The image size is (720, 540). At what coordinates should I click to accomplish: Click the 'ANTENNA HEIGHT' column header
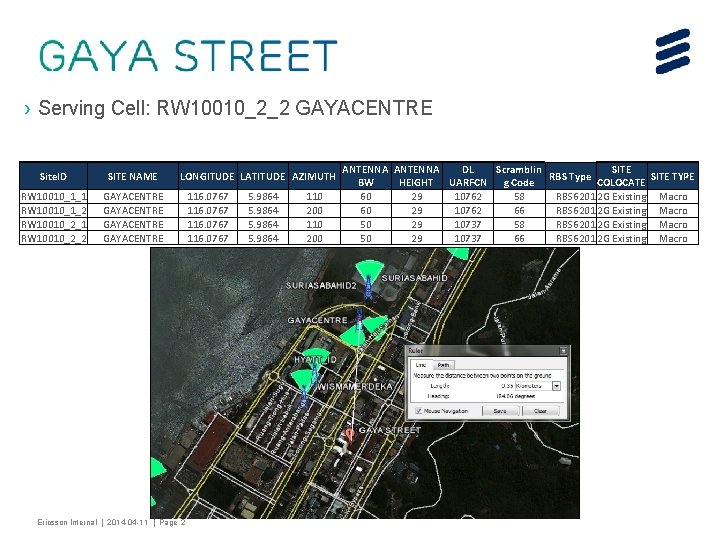(416, 176)
